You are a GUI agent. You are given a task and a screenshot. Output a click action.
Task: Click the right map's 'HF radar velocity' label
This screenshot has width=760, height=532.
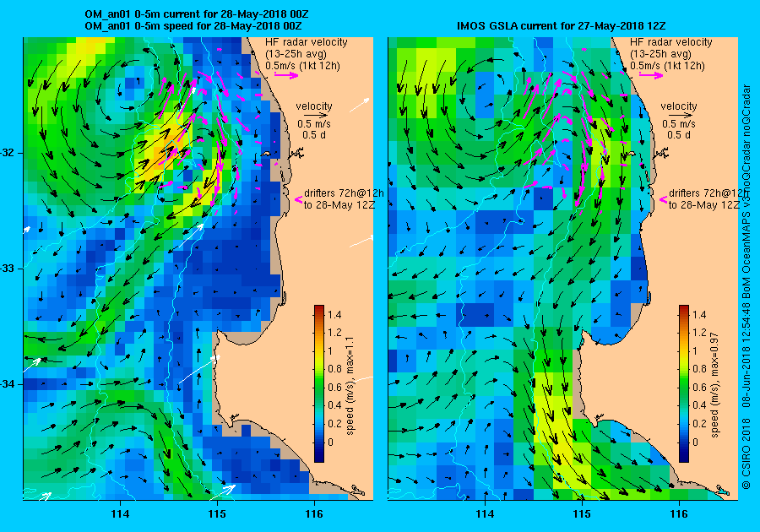[x=670, y=42]
